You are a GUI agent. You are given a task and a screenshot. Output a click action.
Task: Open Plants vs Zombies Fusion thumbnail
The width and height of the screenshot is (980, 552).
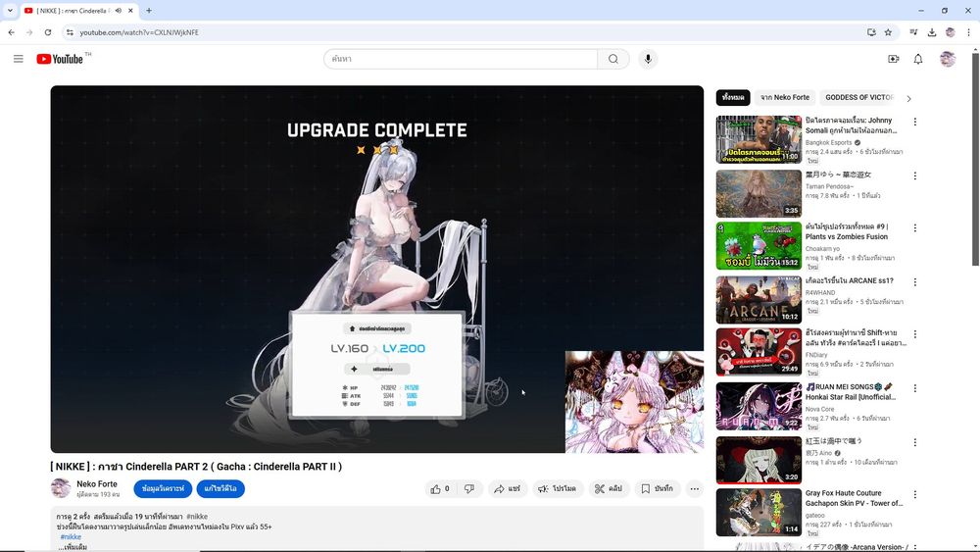(x=759, y=246)
